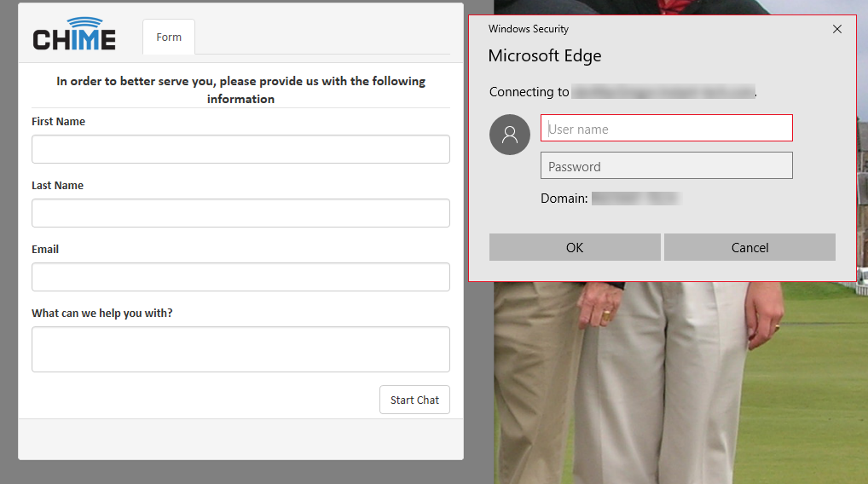Close the Windows Security dialog

[x=837, y=29]
